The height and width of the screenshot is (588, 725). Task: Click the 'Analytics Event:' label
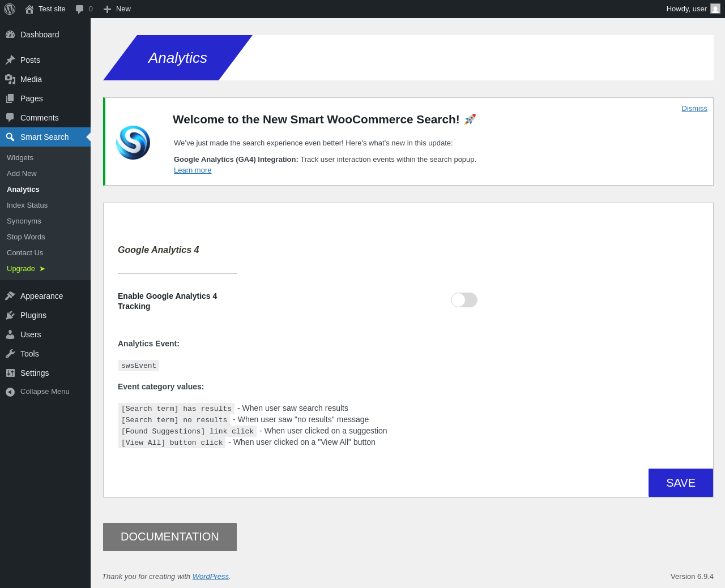click(148, 344)
